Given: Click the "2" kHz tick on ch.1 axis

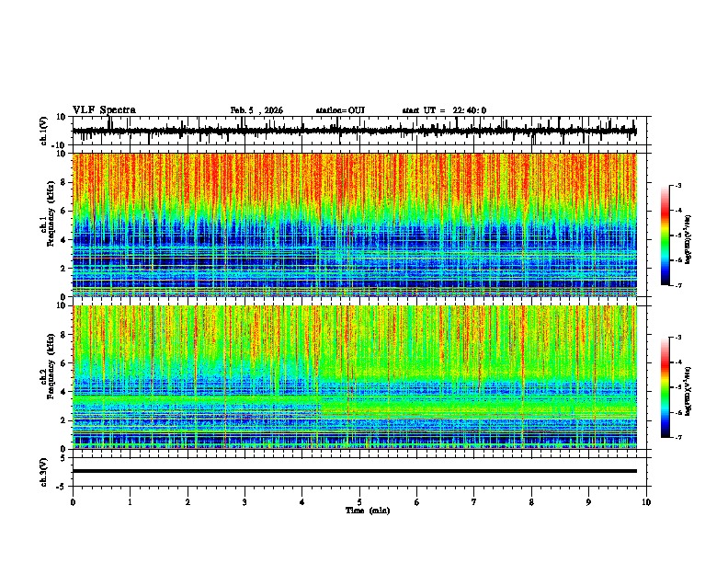Looking at the screenshot, I should coord(63,268).
